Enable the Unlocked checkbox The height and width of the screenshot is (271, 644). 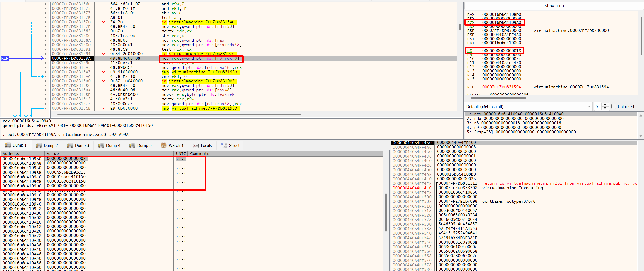[614, 106]
